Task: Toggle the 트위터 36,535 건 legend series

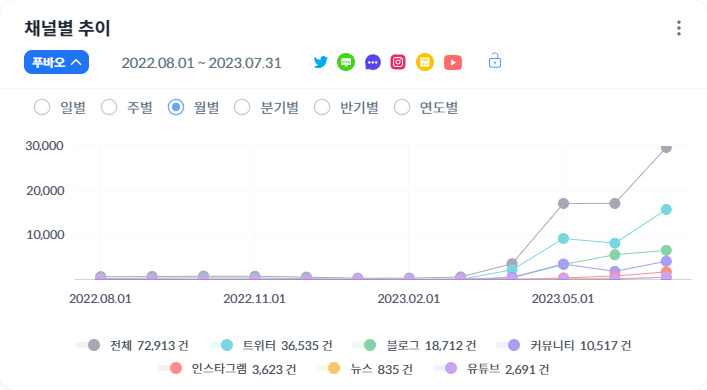Action: (x=271, y=345)
